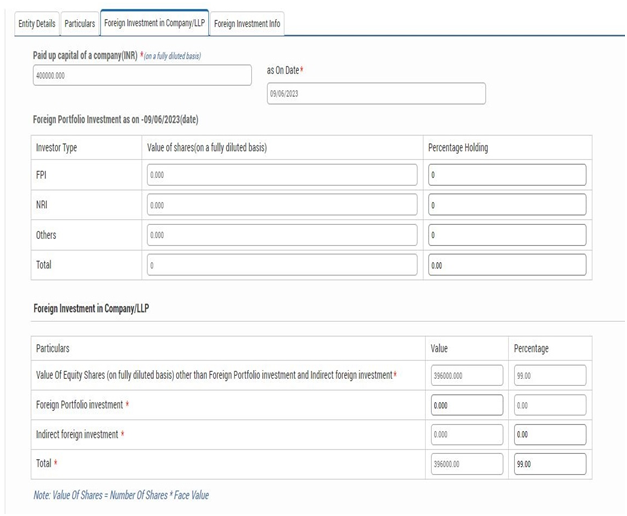Click Total percentage field showing 99.00
The width and height of the screenshot is (627, 516).
[550, 464]
